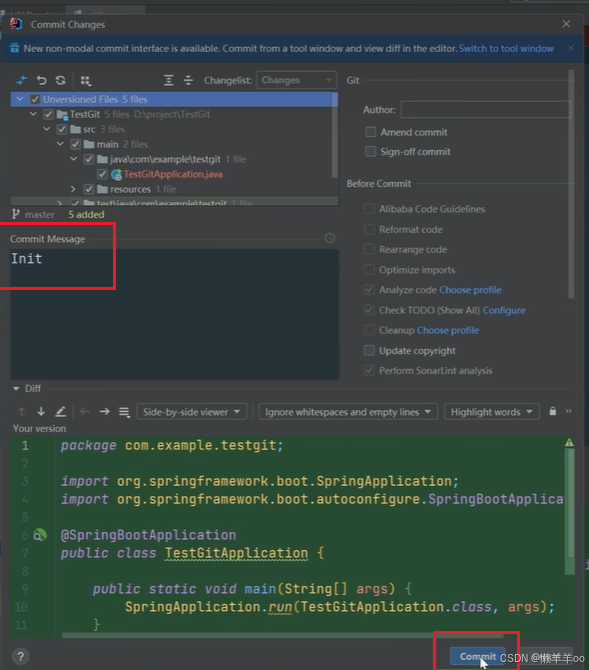Select java\com\example\testgit folder row

[174, 159]
